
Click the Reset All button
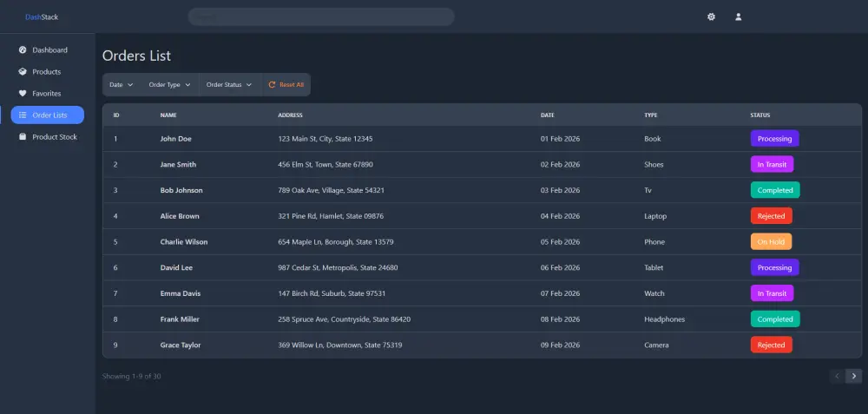[286, 85]
